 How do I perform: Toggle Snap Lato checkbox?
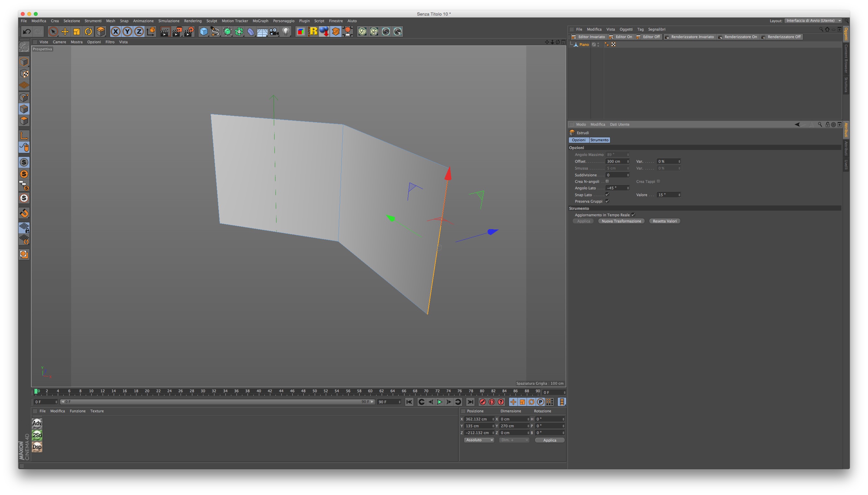607,194
